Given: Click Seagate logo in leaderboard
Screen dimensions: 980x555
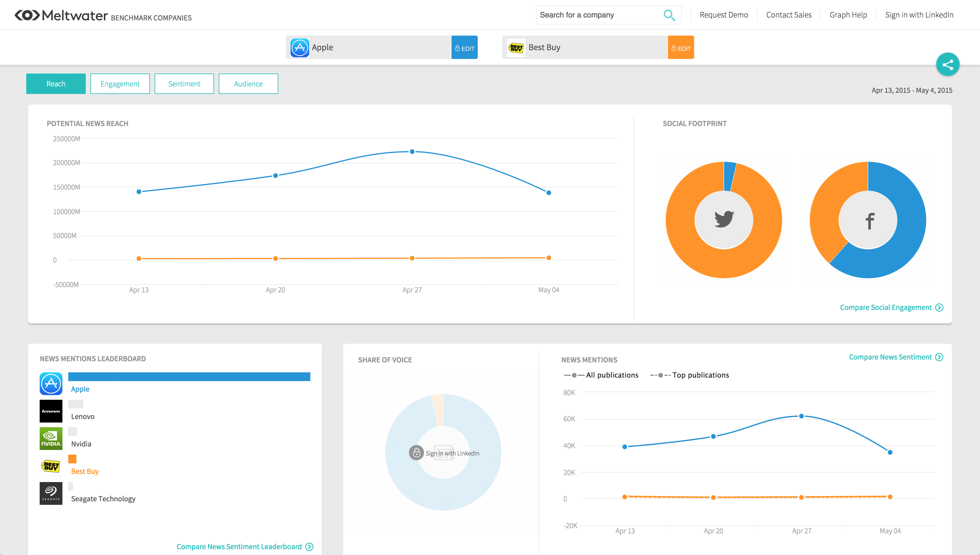Looking at the screenshot, I should pyautogui.click(x=51, y=493).
